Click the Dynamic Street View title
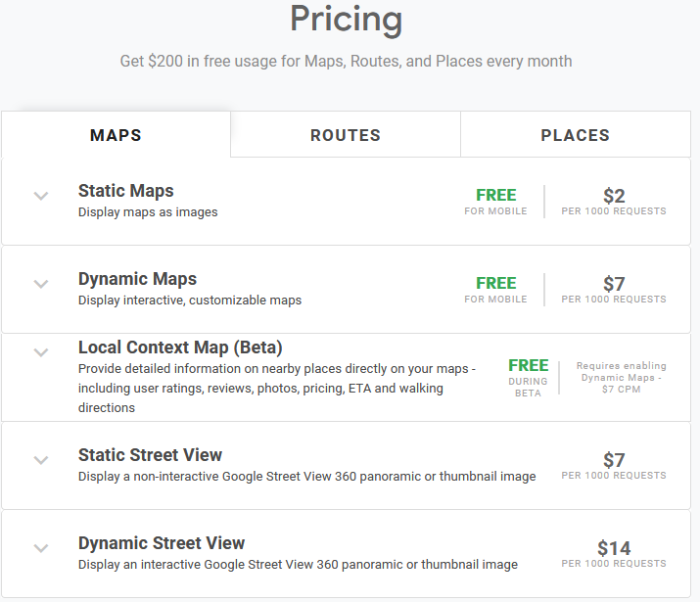The height and width of the screenshot is (602, 700). tap(162, 543)
